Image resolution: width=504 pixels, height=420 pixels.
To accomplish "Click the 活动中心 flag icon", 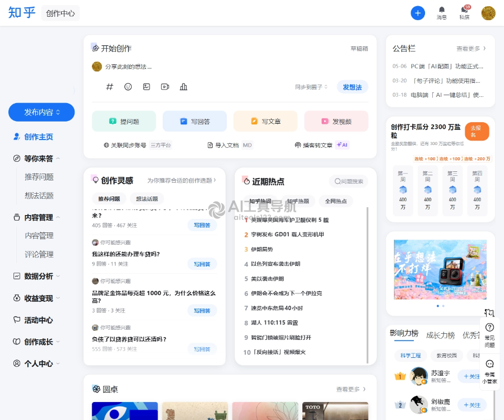I will (17, 320).
